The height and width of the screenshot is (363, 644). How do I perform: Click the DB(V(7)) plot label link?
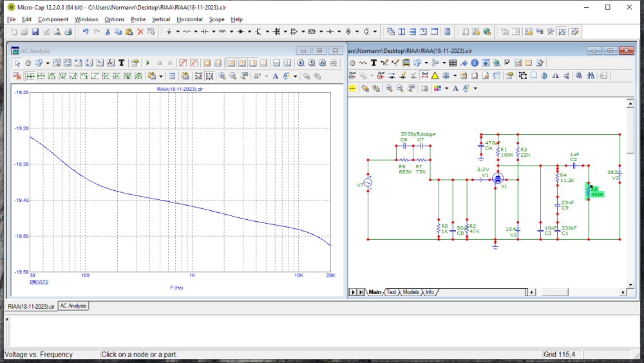39,282
